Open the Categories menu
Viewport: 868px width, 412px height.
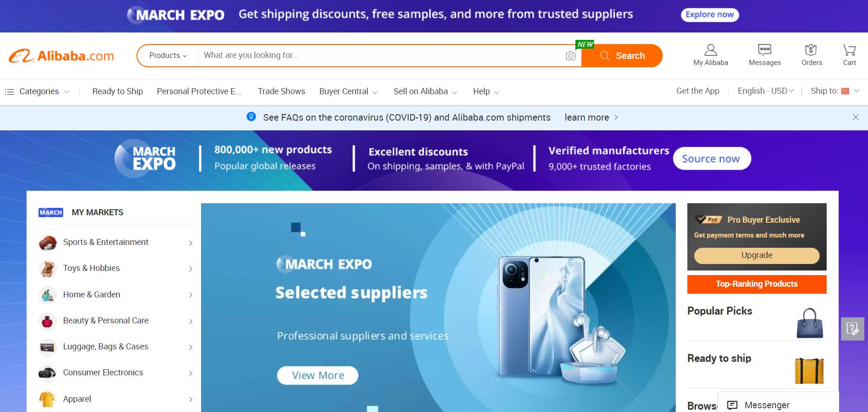37,91
